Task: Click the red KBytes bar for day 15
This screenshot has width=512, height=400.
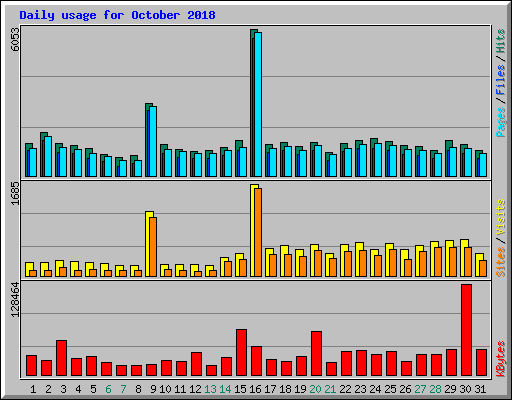Action: (x=241, y=353)
